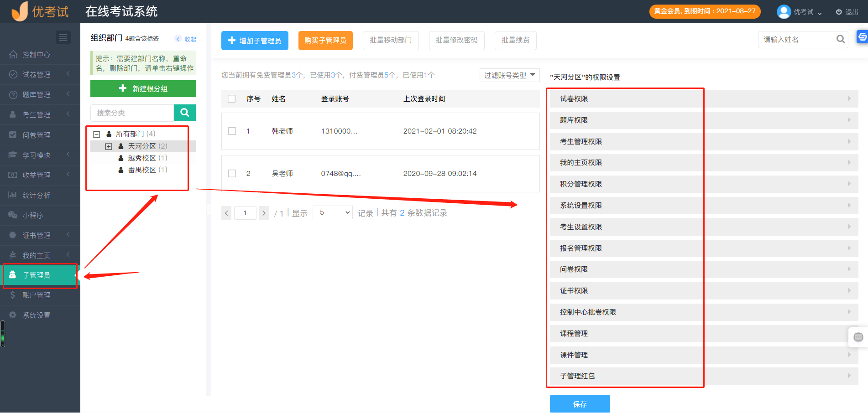Click 批量修改密码 button
The width and height of the screenshot is (868, 413).
pyautogui.click(x=456, y=40)
